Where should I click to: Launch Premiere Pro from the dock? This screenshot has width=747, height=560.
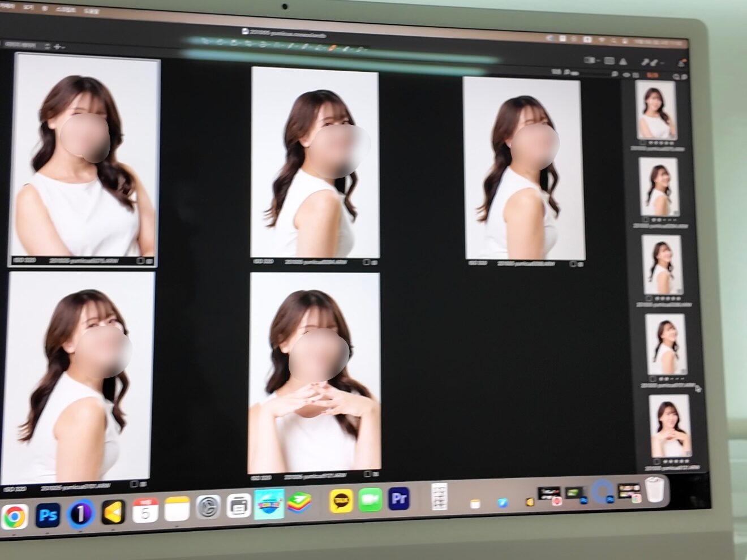pos(400,499)
